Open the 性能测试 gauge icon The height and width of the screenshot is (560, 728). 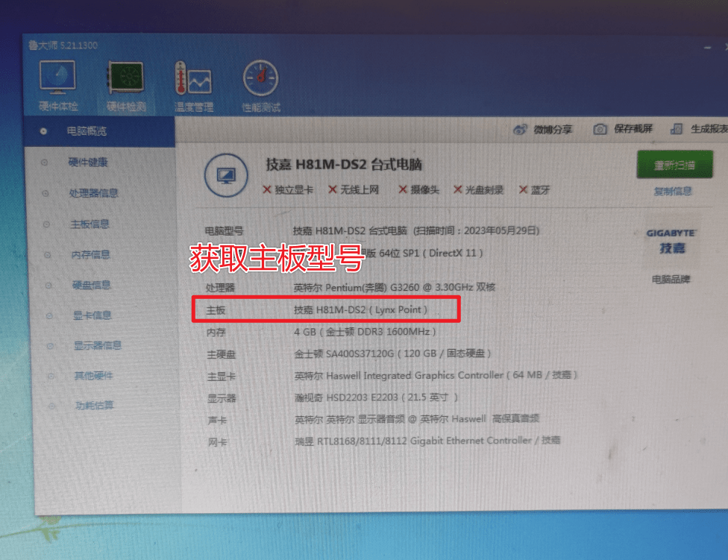point(260,78)
